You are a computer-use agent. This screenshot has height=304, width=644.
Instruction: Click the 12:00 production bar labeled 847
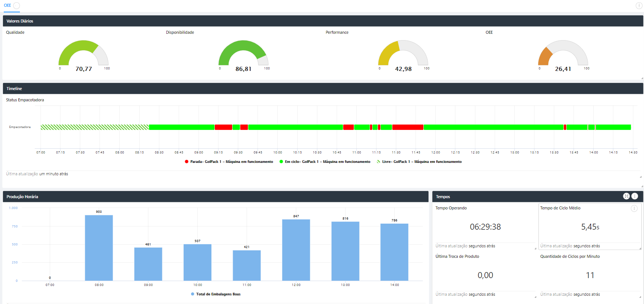[296, 250]
